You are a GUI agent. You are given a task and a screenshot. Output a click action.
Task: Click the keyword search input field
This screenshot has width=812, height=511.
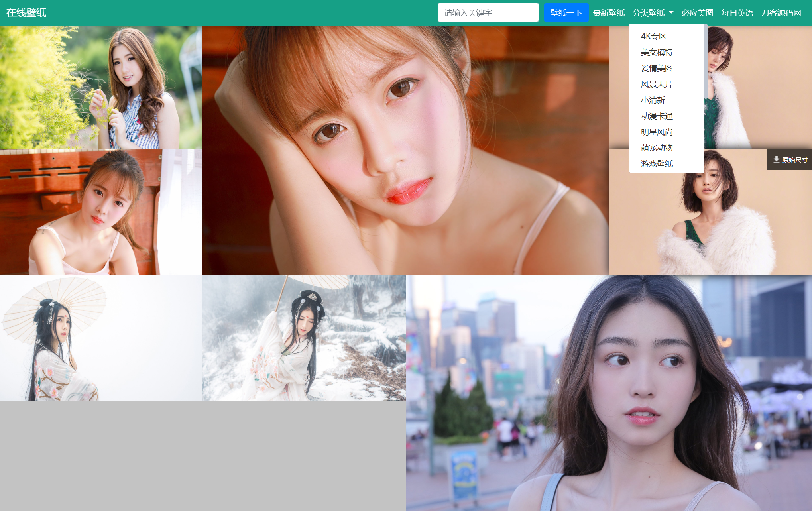click(x=488, y=12)
